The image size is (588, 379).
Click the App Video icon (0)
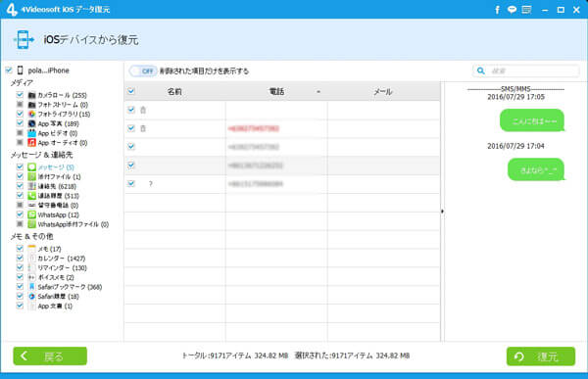point(32,133)
